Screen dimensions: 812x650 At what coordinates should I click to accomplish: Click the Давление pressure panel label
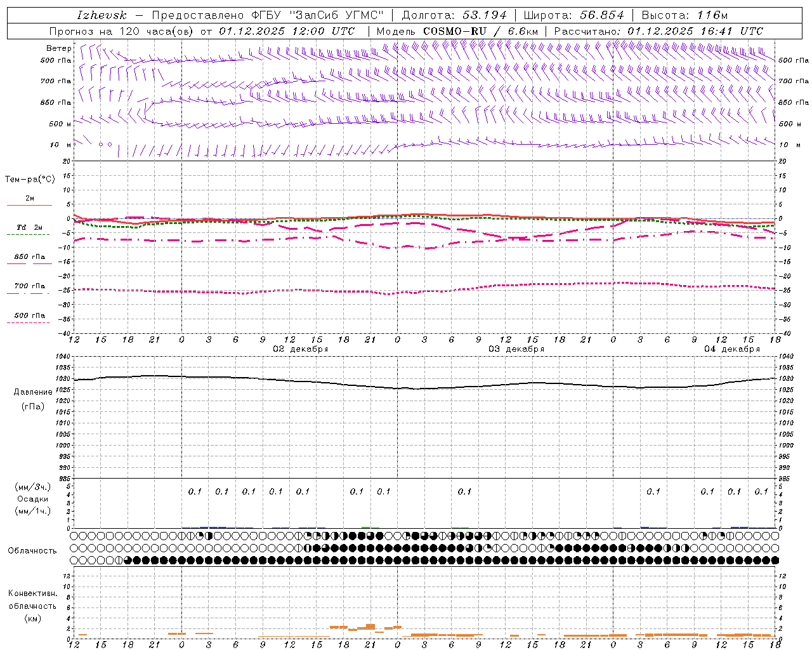[x=33, y=392]
